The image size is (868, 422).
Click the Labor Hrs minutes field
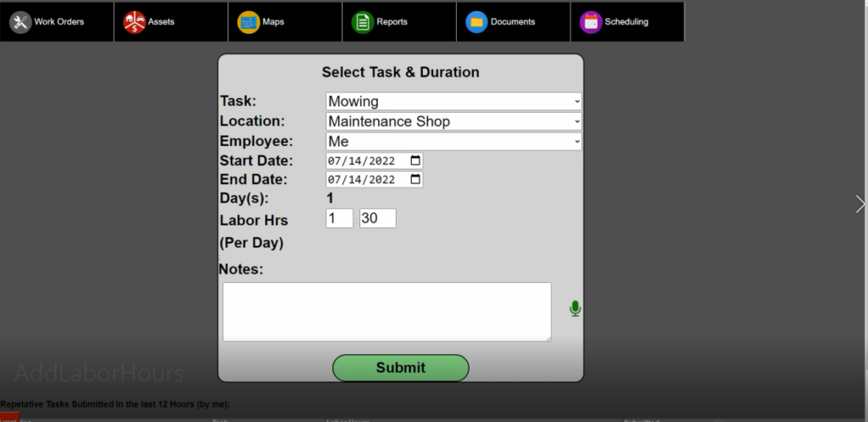[377, 219]
